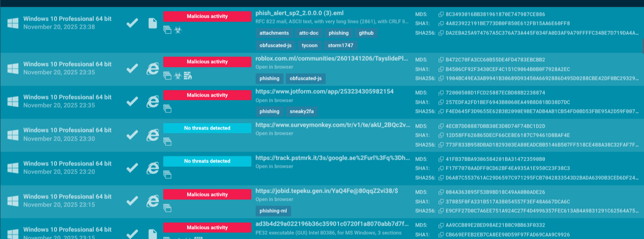Screen dimensions: 644x239
Task: Copy MD5 hash B472C70FA3CC60B55DE4FD4783EBCBB2
Action: [x=441, y=60]
